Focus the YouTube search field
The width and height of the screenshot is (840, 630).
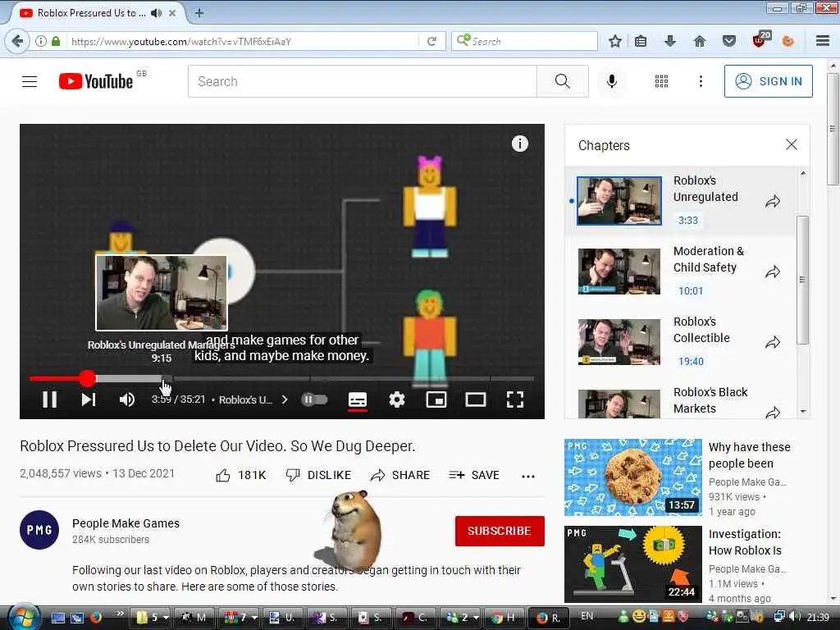(x=362, y=81)
